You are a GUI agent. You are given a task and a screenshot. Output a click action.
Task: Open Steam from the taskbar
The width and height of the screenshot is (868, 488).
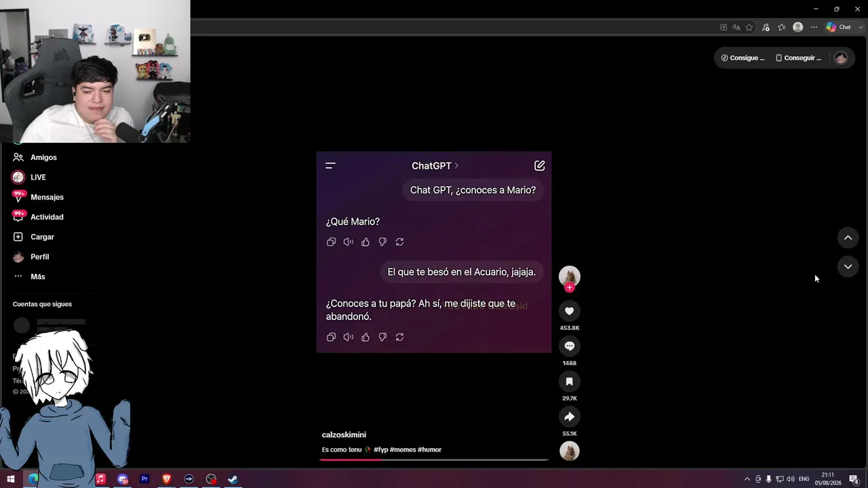(x=233, y=479)
